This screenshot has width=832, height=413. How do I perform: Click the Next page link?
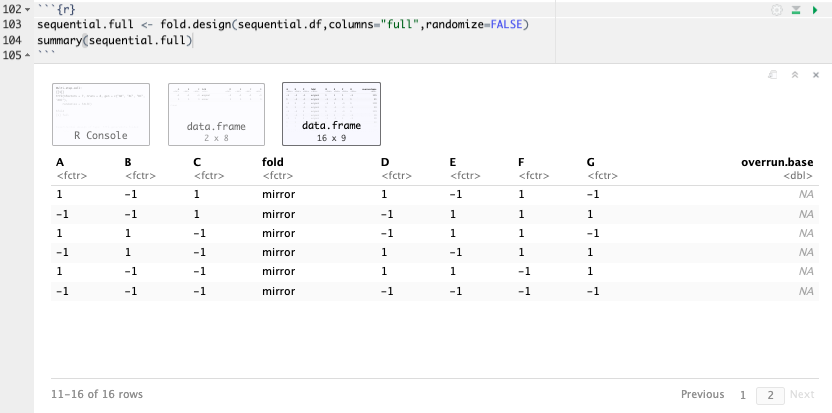pyautogui.click(x=802, y=395)
